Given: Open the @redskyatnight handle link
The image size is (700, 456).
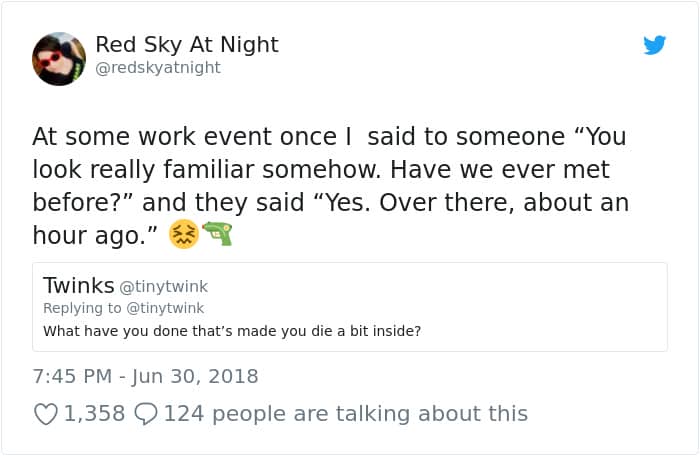Looking at the screenshot, I should point(157,68).
